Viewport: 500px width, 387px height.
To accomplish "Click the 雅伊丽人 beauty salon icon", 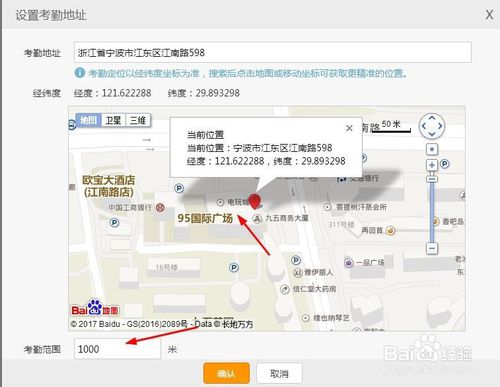I will (298, 272).
